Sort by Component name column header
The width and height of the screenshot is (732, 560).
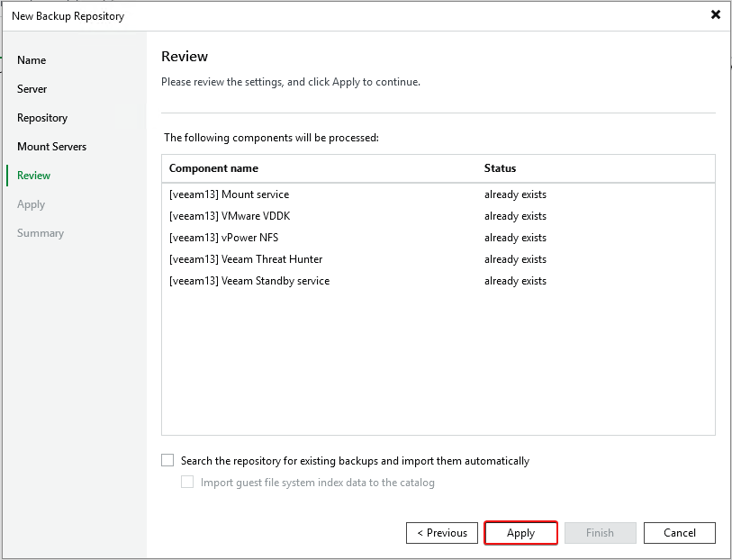tap(213, 168)
